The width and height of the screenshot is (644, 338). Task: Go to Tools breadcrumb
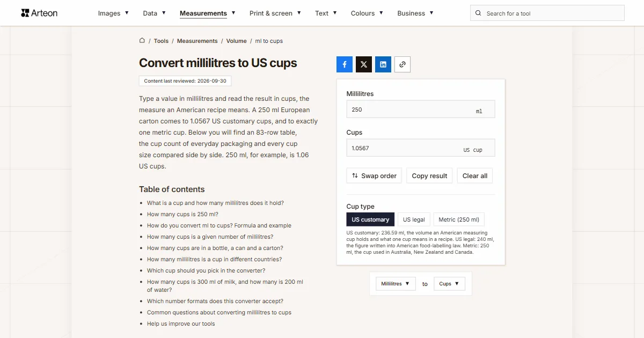coord(161,41)
